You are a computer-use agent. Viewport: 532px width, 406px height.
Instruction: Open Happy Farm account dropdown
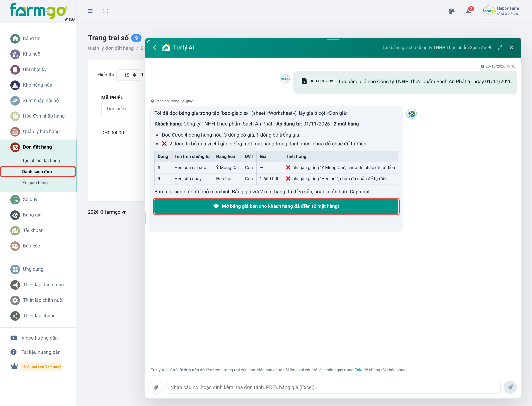point(501,11)
